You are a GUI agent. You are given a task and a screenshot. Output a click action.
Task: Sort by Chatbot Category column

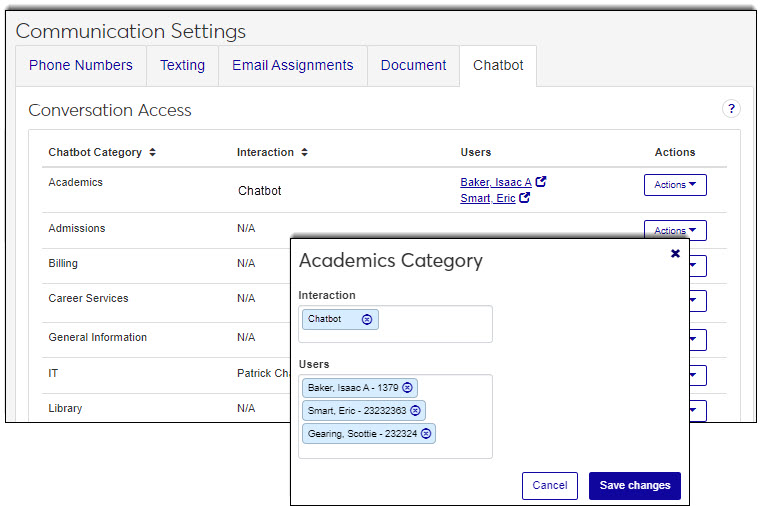pos(152,153)
